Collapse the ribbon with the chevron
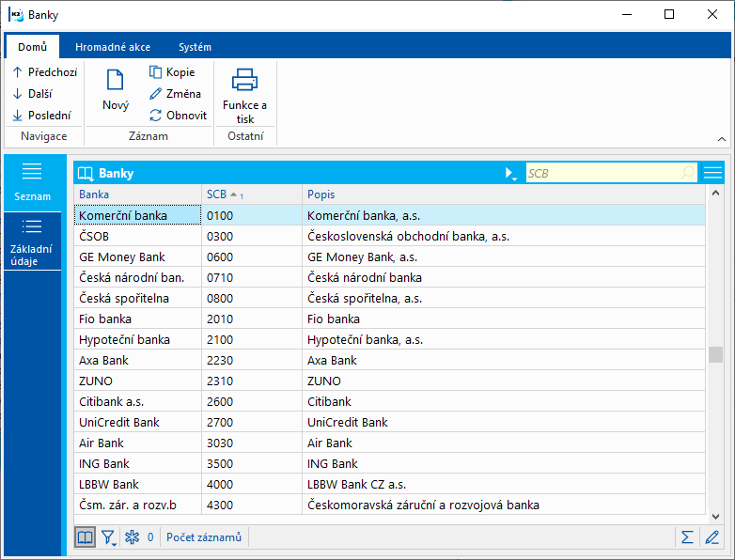735x560 pixels. pos(721,138)
